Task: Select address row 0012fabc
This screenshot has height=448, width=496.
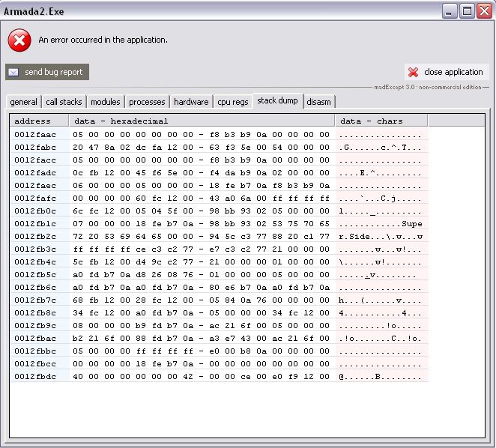Action: coord(220,147)
